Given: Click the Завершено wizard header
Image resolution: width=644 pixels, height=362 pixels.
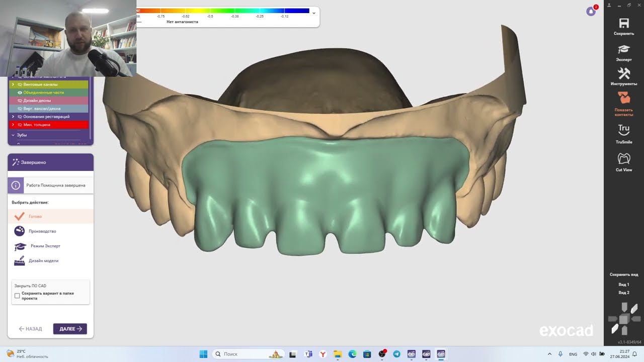Looking at the screenshot, I should click(50, 162).
